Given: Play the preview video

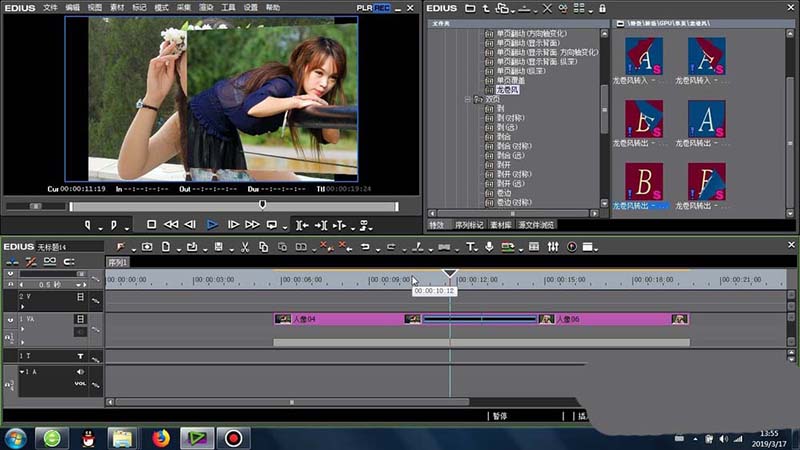Looking at the screenshot, I should point(212,224).
